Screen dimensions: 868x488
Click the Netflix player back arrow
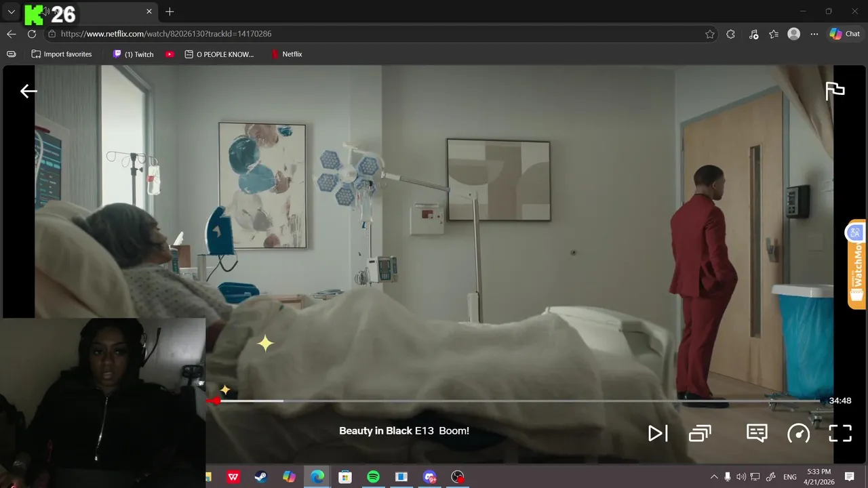click(x=28, y=91)
